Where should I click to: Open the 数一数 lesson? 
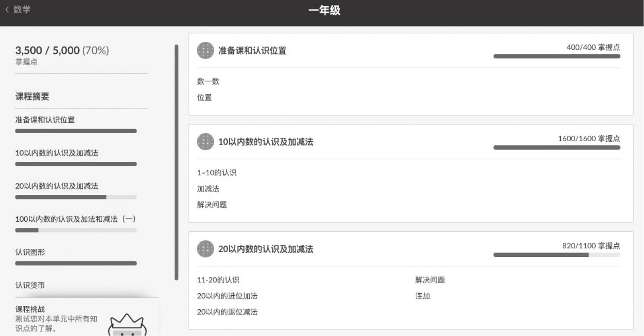(x=208, y=81)
